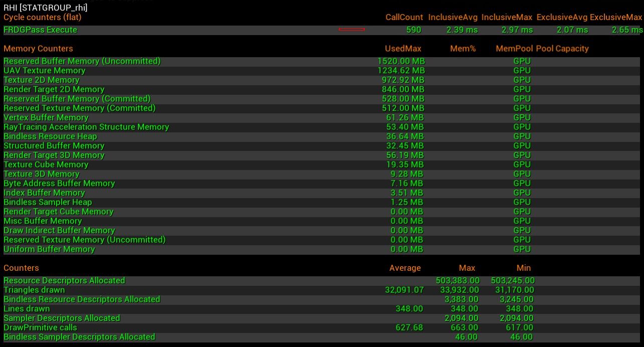Select the Texture 3D Memory row
The image size is (644, 347).
tap(322, 174)
